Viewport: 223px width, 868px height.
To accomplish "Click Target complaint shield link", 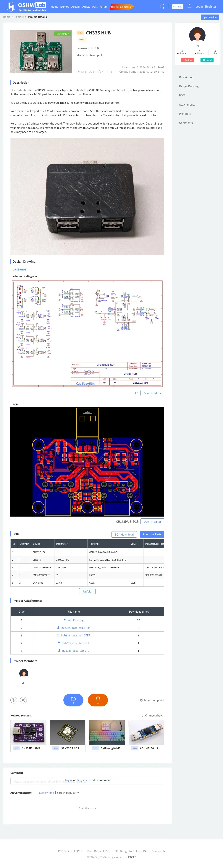I will [152, 700].
